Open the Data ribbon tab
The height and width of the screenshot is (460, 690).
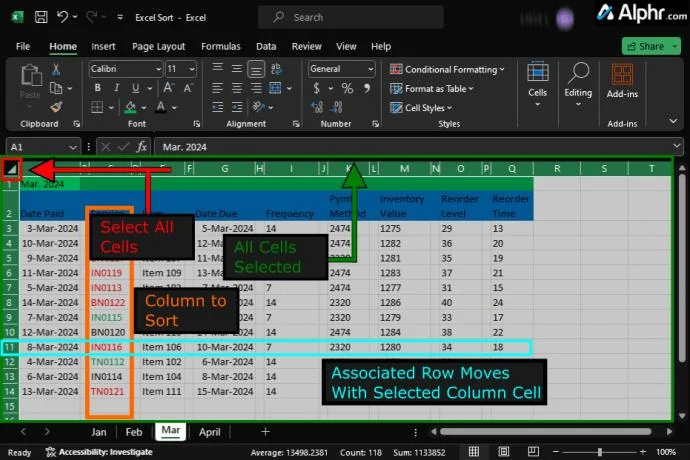(x=266, y=46)
